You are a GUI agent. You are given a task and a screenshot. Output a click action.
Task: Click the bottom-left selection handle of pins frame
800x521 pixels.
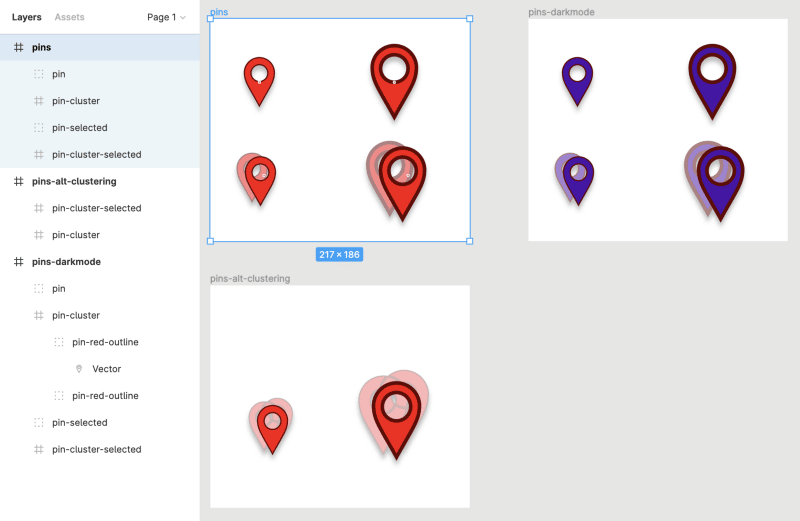210,241
